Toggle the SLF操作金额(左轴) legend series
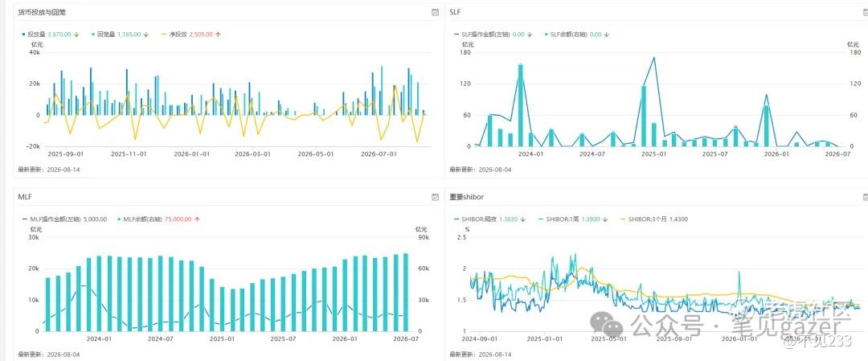Viewport: 868px width, 361px height. click(482, 35)
